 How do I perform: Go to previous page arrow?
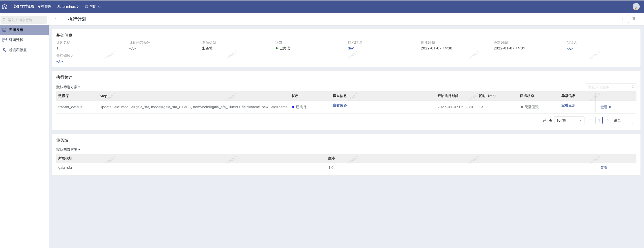click(x=590, y=120)
